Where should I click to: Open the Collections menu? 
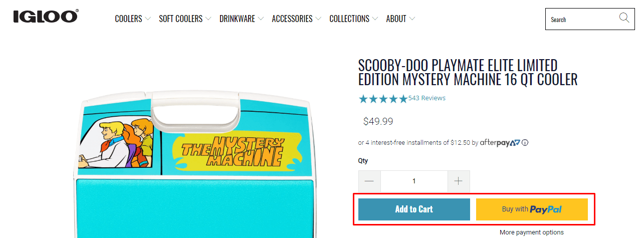pos(353,19)
